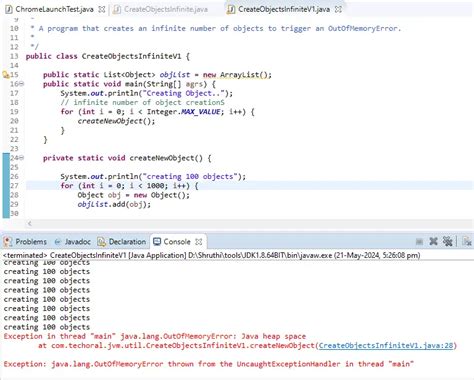Image resolution: width=474 pixels, height=380 pixels.
Task: Click line number 19 in the gutter
Action: point(14,112)
